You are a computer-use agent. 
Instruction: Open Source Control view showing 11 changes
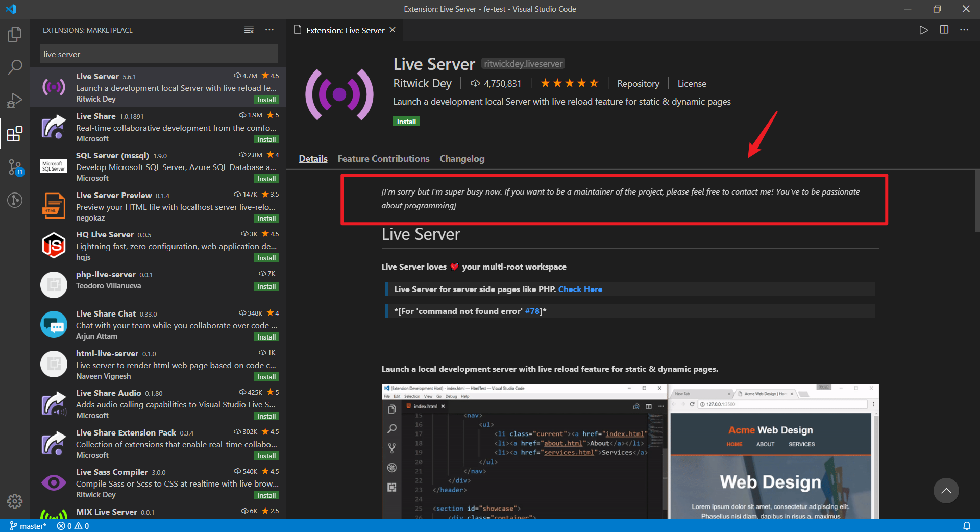pyautogui.click(x=15, y=167)
